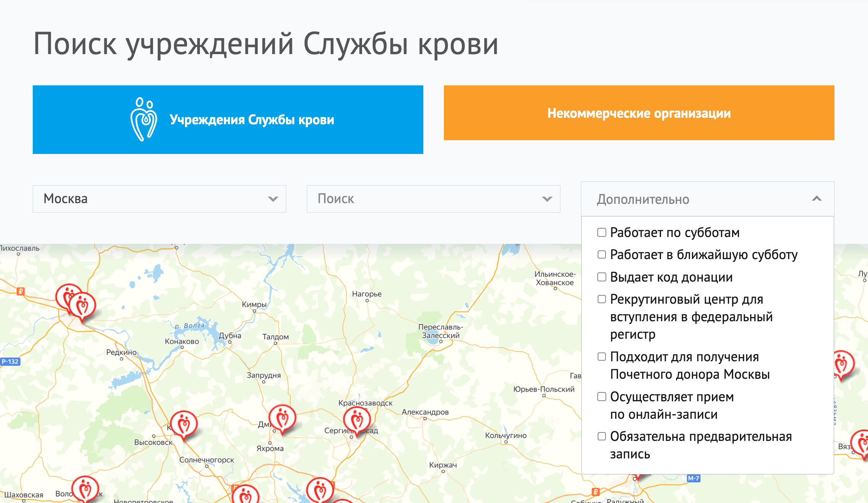This screenshot has height=503, width=868.
Task: Switch to Некоммерческие организации tab
Action: [x=639, y=113]
